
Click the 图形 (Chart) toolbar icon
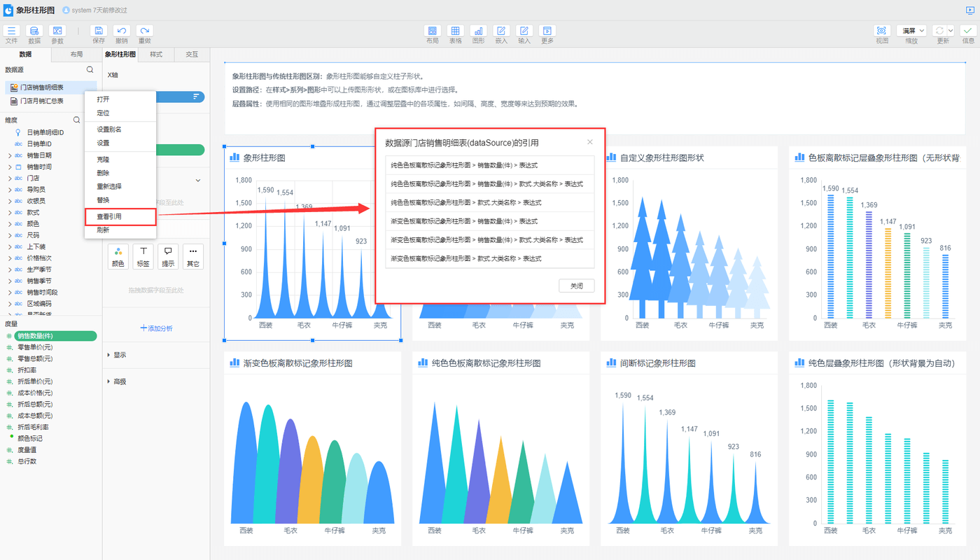[478, 31]
